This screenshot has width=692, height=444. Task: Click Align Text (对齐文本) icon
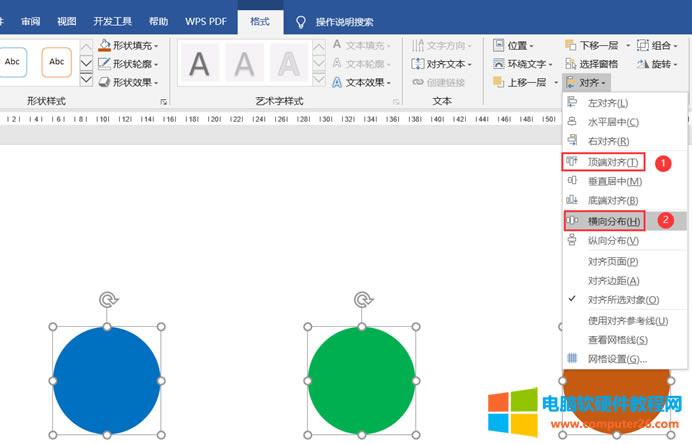click(417, 64)
